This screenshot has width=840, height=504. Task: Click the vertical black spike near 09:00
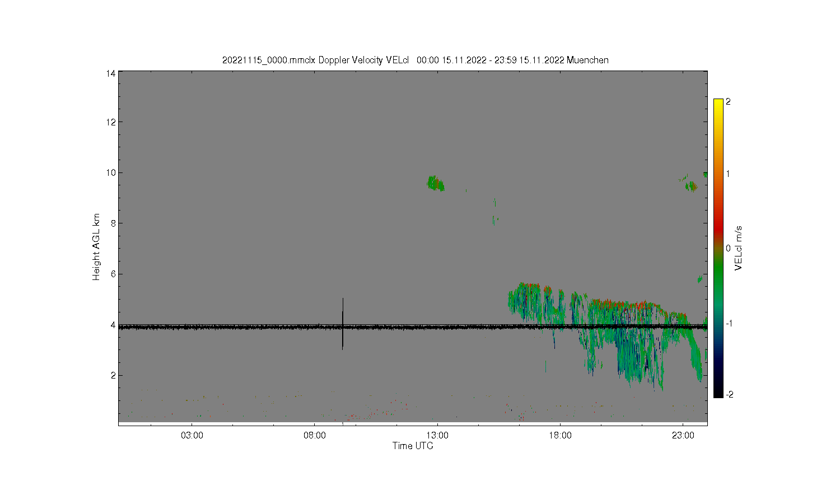pyautogui.click(x=343, y=324)
